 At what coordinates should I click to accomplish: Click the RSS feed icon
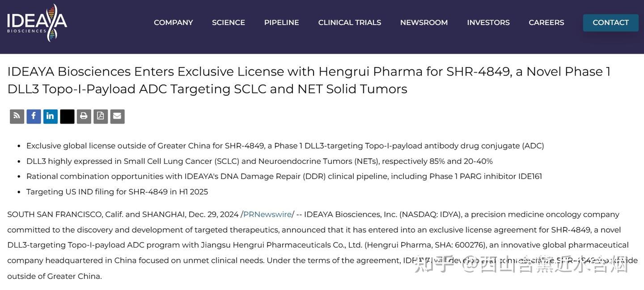point(17,116)
